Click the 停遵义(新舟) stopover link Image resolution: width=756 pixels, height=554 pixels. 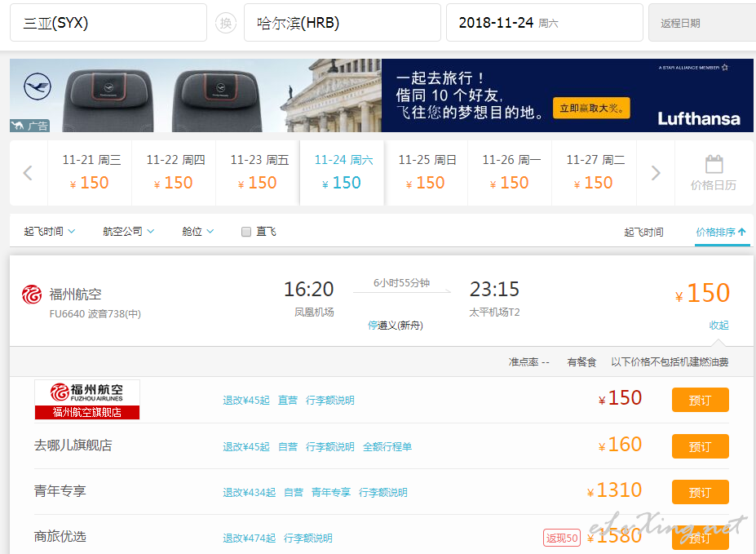point(395,326)
